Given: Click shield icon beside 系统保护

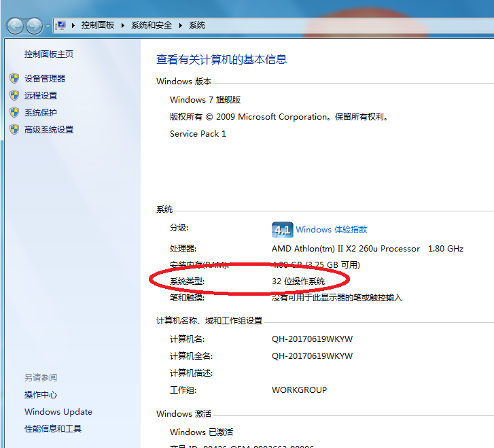Looking at the screenshot, I should coord(14,112).
